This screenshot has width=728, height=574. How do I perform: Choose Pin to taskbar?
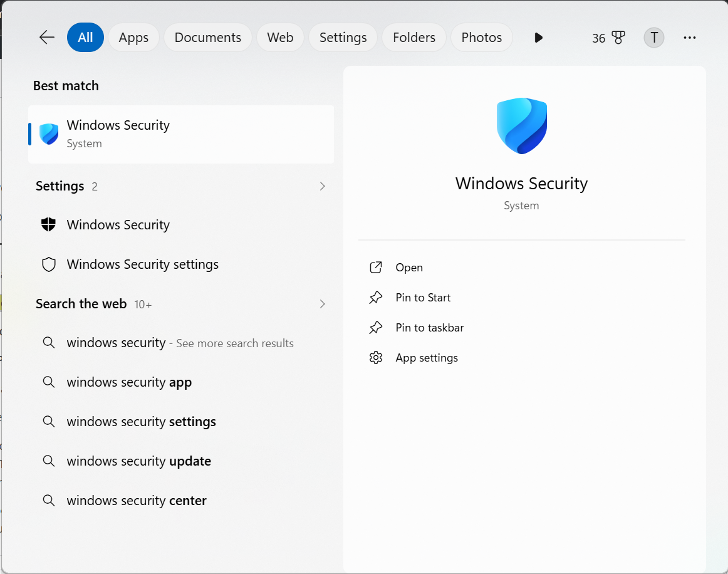429,328
